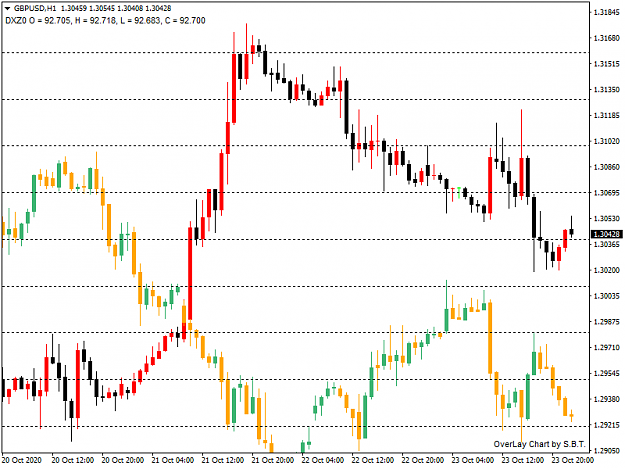Click the 21 Oct 12:00 time label
Viewport: 625px width, 469px height.
pyautogui.click(x=223, y=460)
